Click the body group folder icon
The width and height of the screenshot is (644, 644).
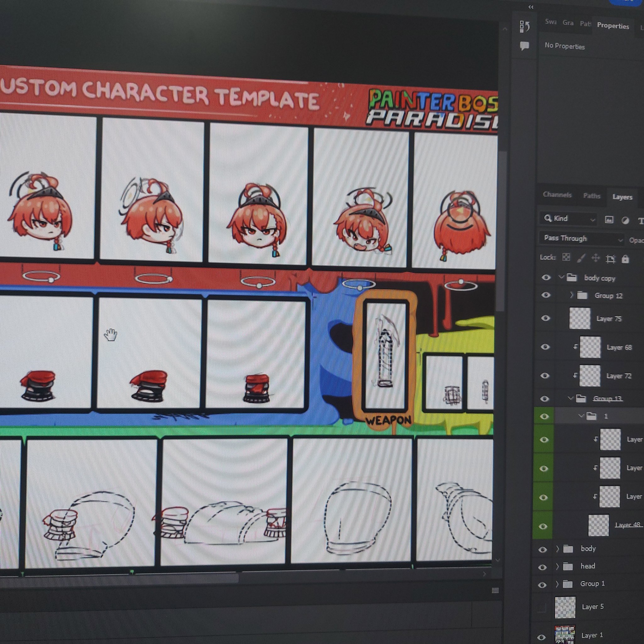click(x=568, y=548)
